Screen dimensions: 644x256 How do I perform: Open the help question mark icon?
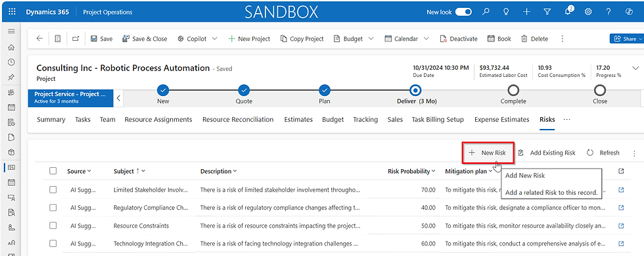(x=609, y=12)
